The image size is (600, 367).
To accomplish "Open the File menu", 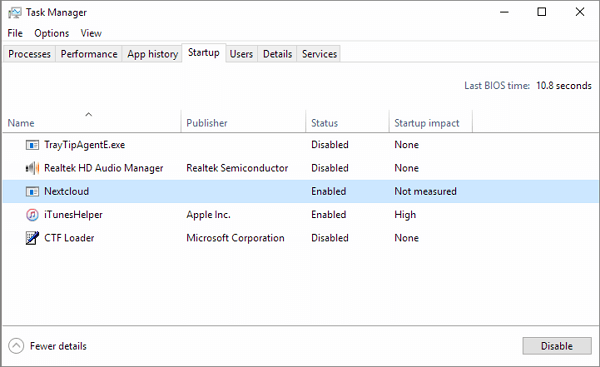I will click(15, 33).
